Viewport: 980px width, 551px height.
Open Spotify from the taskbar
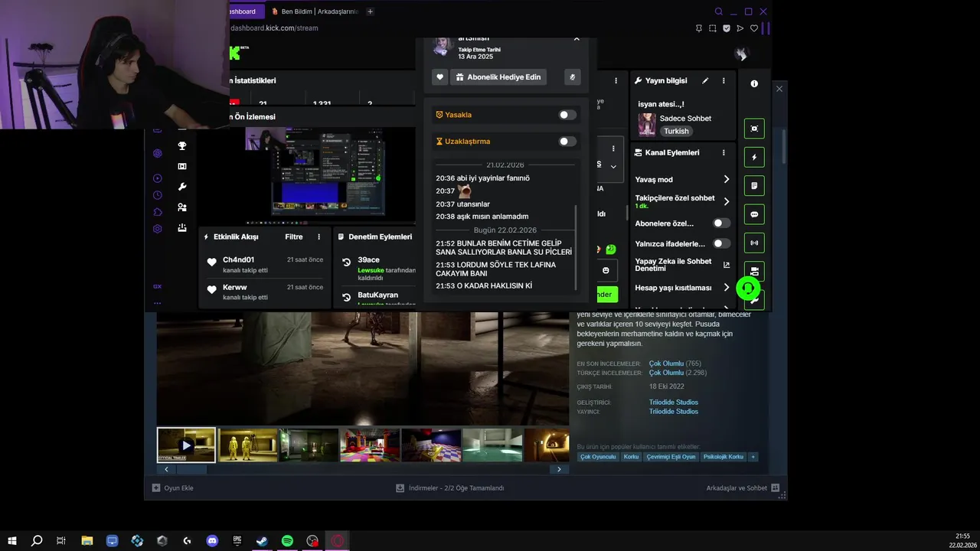click(x=287, y=541)
